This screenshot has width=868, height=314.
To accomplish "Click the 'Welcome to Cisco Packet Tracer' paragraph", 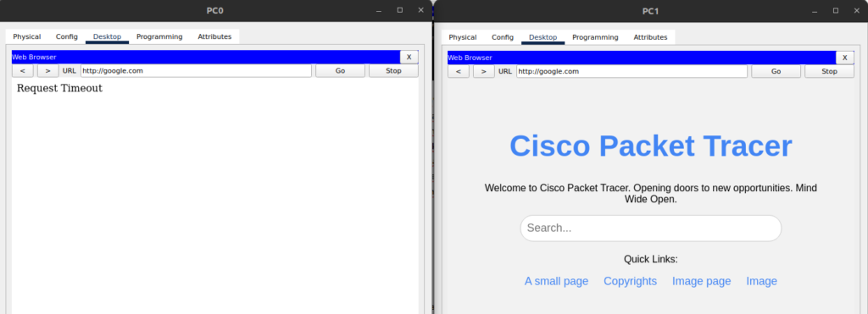I will click(x=650, y=194).
